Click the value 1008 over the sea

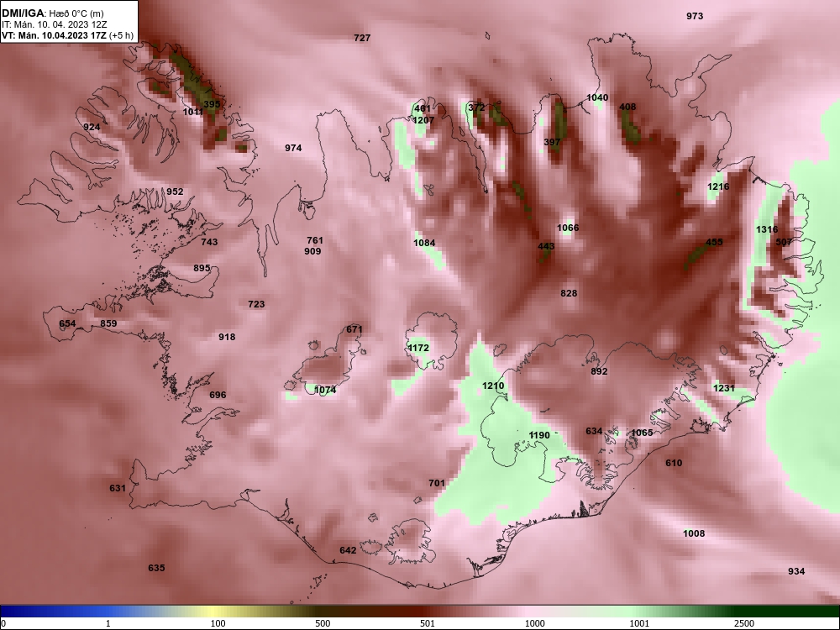pyautogui.click(x=694, y=533)
